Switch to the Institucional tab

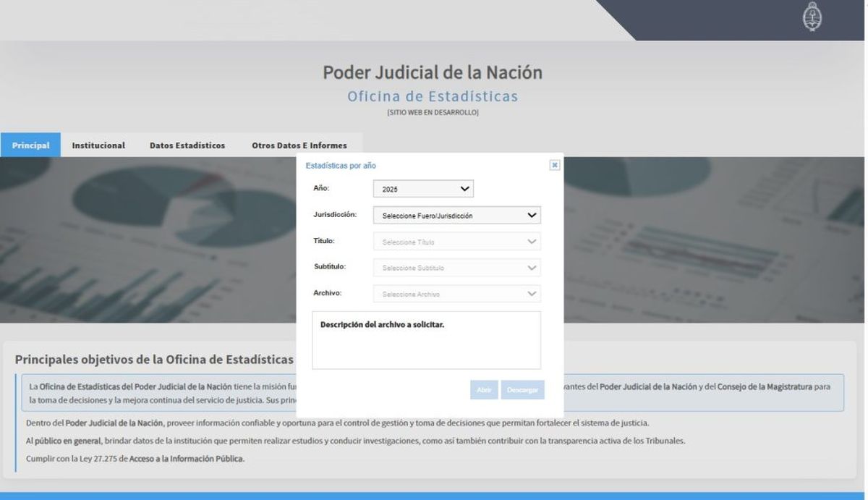click(98, 145)
